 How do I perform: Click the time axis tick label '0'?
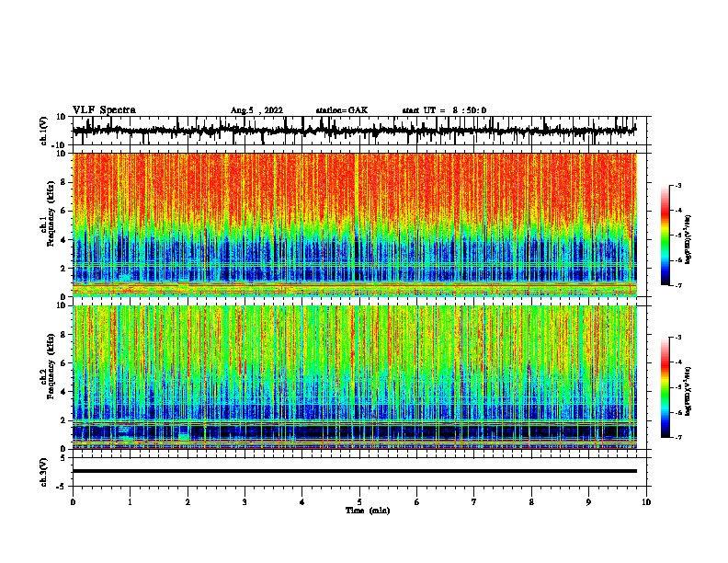tap(73, 502)
